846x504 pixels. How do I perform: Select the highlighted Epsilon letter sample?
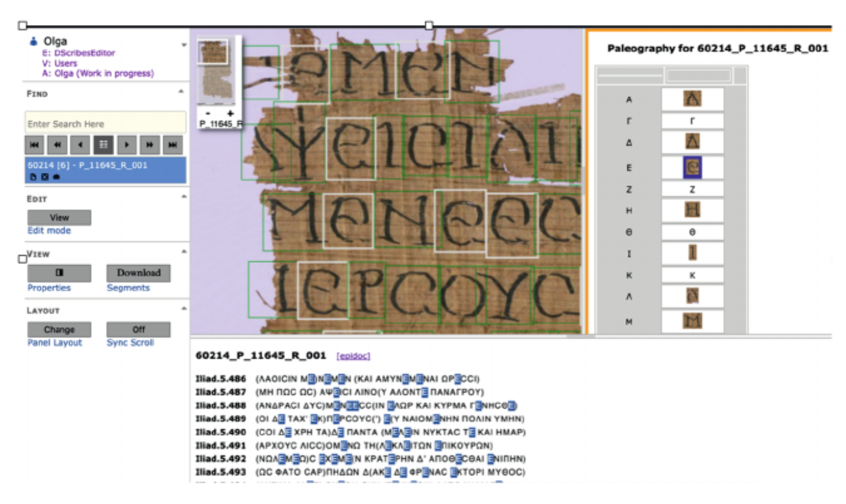pyautogui.click(x=692, y=167)
